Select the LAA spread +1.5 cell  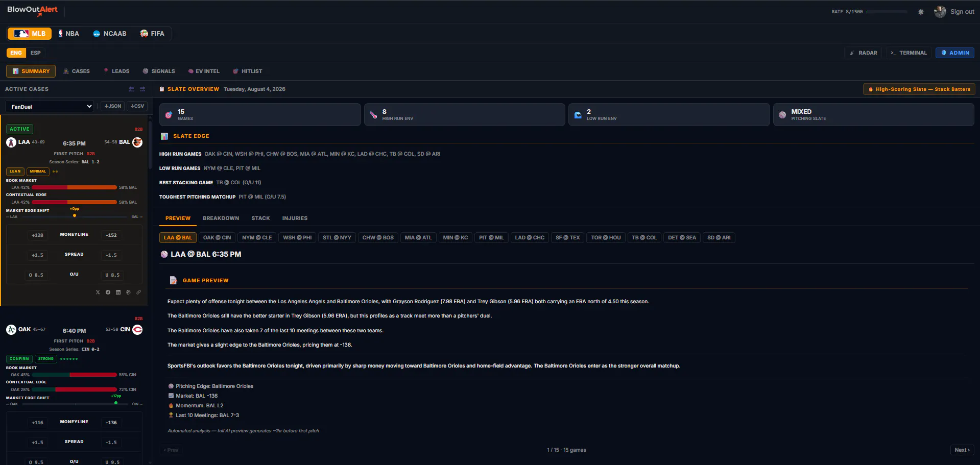tap(37, 255)
